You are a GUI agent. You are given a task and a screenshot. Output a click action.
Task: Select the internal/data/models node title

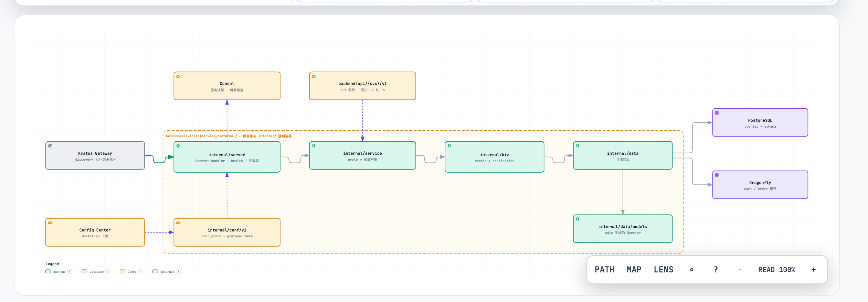pyautogui.click(x=623, y=227)
